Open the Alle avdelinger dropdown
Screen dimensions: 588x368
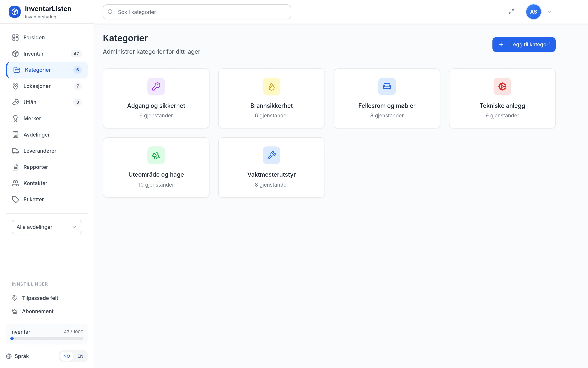point(47,227)
